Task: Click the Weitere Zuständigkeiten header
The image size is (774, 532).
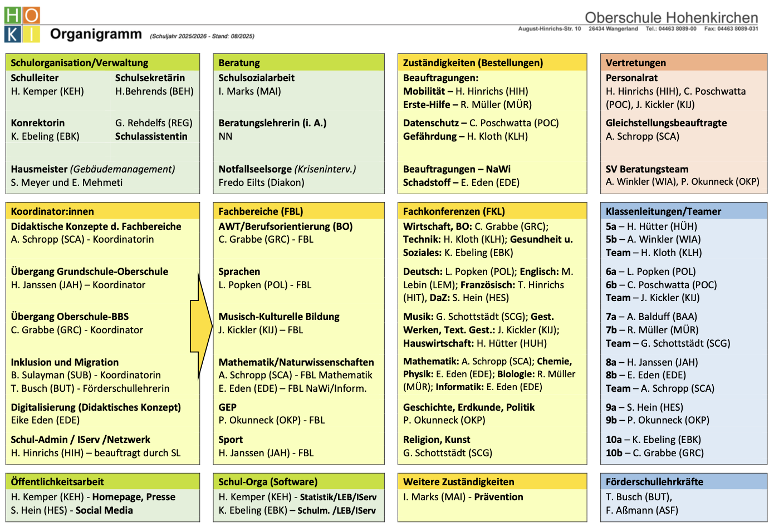Action: coord(459,482)
